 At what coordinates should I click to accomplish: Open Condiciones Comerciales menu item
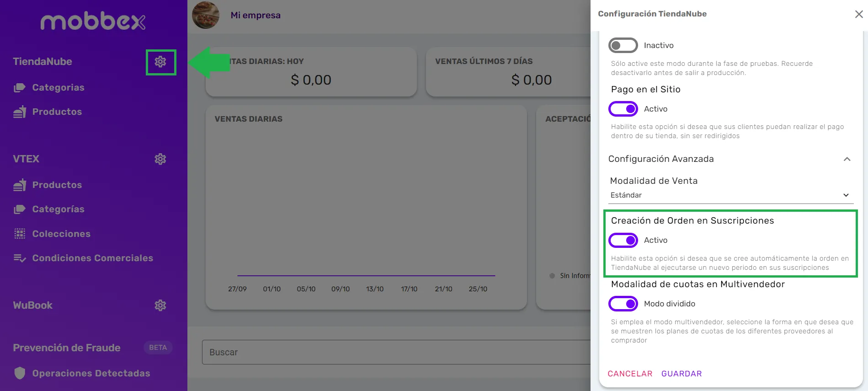coord(93,258)
